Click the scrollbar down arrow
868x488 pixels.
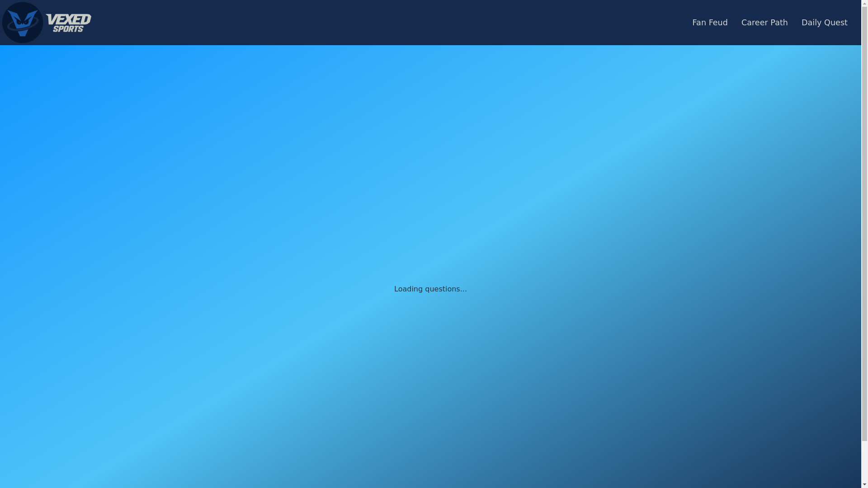point(864,484)
